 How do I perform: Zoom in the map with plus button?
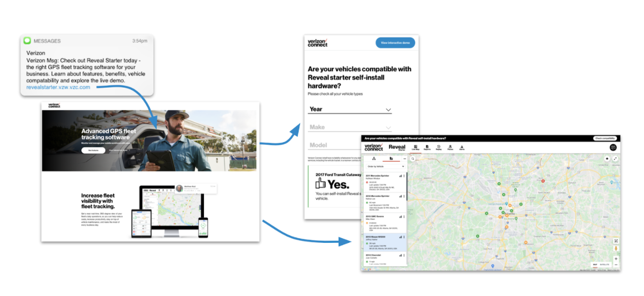pyautogui.click(x=616, y=258)
